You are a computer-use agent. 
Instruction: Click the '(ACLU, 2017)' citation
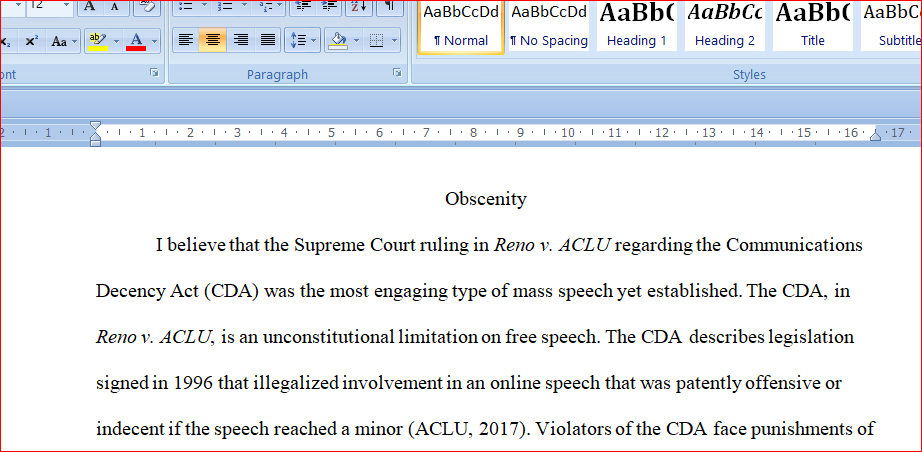[469, 430]
